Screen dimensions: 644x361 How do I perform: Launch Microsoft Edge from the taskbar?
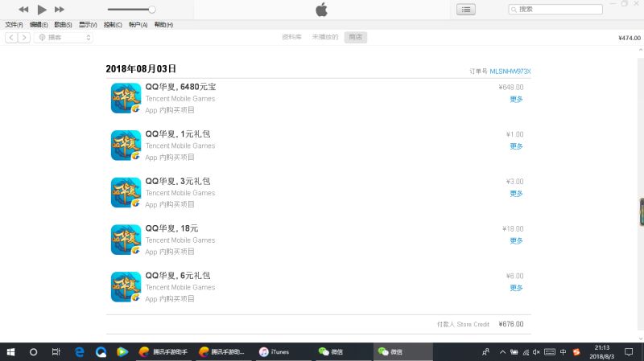pyautogui.click(x=79, y=352)
